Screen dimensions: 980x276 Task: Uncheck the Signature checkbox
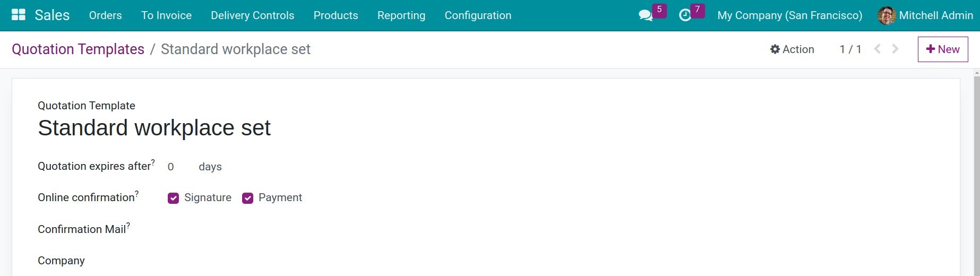pos(173,198)
